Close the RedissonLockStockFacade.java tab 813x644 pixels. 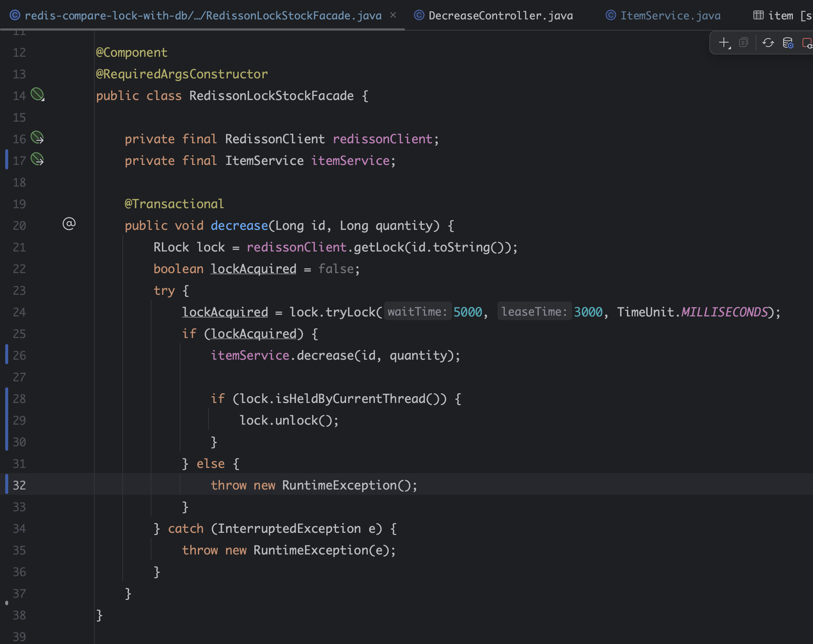point(393,15)
